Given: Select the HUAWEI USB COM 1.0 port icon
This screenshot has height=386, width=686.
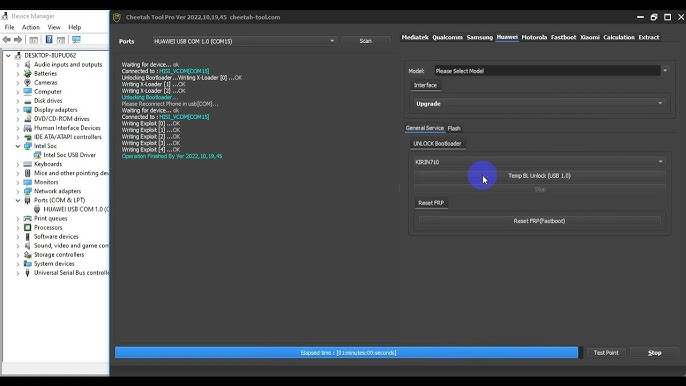Looking at the screenshot, I should point(37,209).
